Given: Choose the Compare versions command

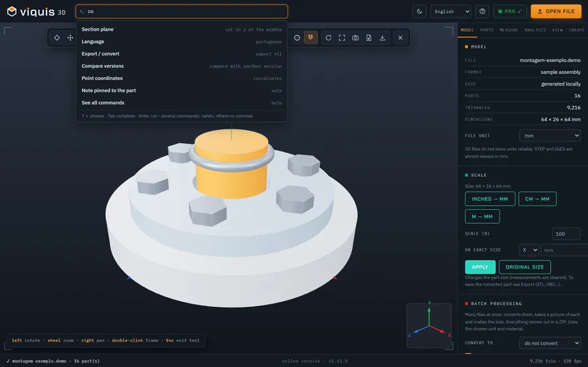Looking at the screenshot, I should tap(182, 66).
